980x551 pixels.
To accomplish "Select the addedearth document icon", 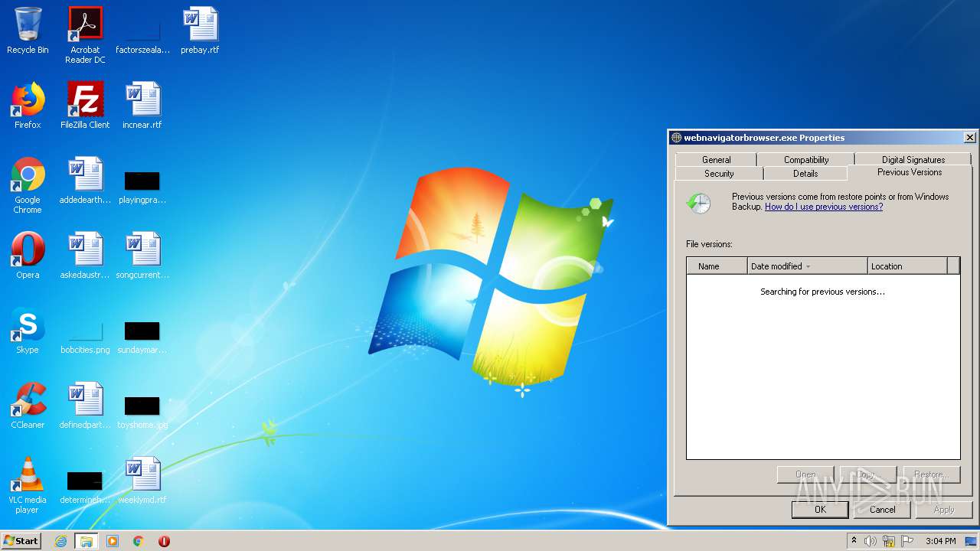I will (x=85, y=181).
